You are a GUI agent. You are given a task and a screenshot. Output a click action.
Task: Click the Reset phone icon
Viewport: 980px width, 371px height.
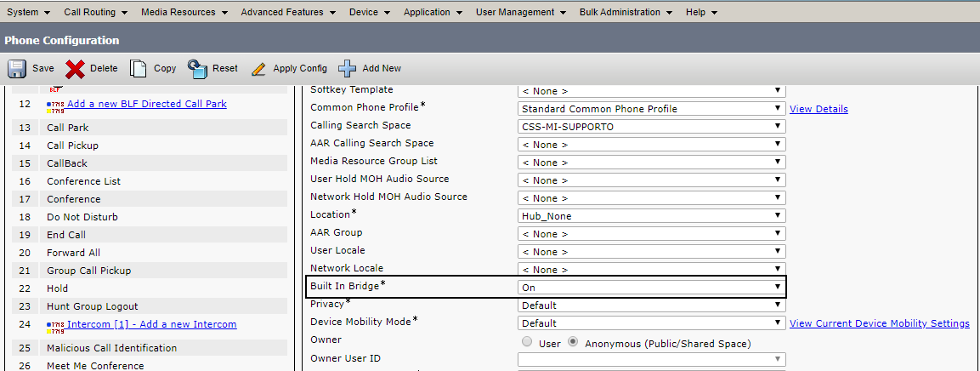pos(197,69)
